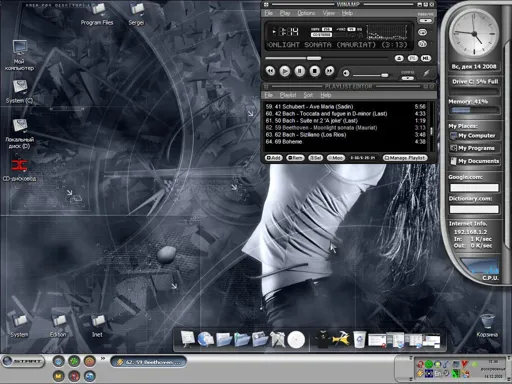Select the 69 Boheme track
Image resolution: width=512 pixels, height=384 pixels.
point(345,142)
